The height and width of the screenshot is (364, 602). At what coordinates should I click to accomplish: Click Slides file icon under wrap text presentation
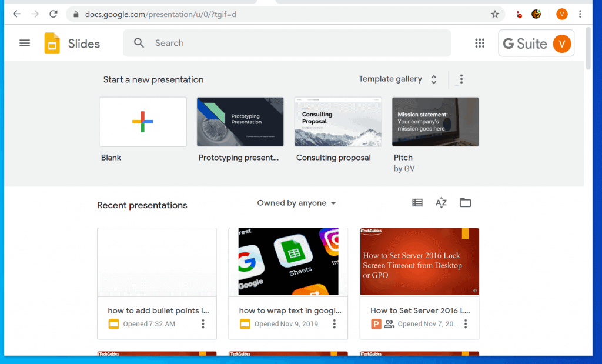[245, 324]
